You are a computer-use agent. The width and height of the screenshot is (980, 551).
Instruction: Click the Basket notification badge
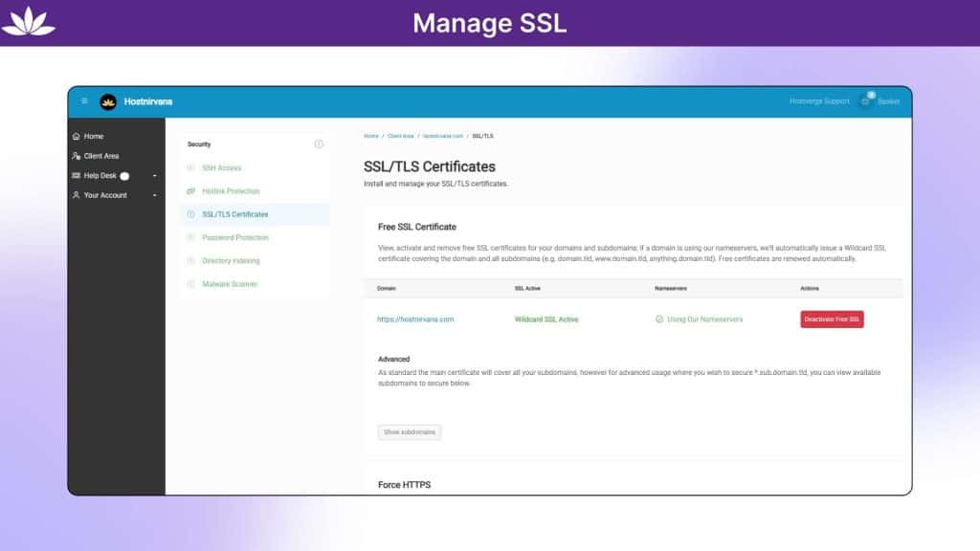click(x=871, y=94)
